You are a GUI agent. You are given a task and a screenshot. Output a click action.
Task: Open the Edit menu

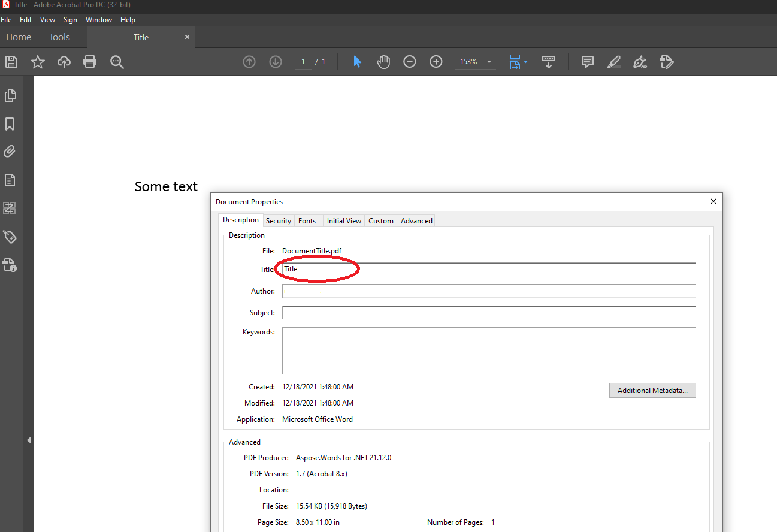pos(26,20)
